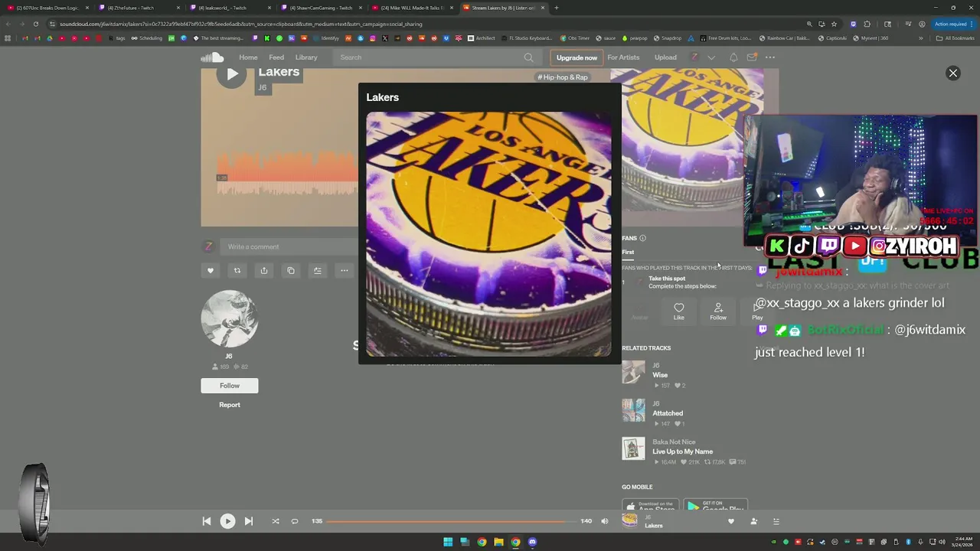980x551 pixels.
Task: Add track to Next up queue icon
Action: (318, 270)
